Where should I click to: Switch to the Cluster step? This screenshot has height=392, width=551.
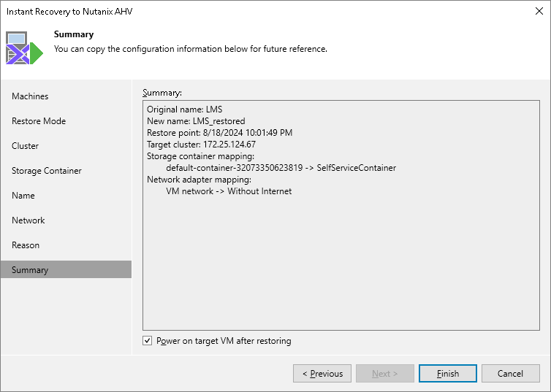(x=26, y=146)
